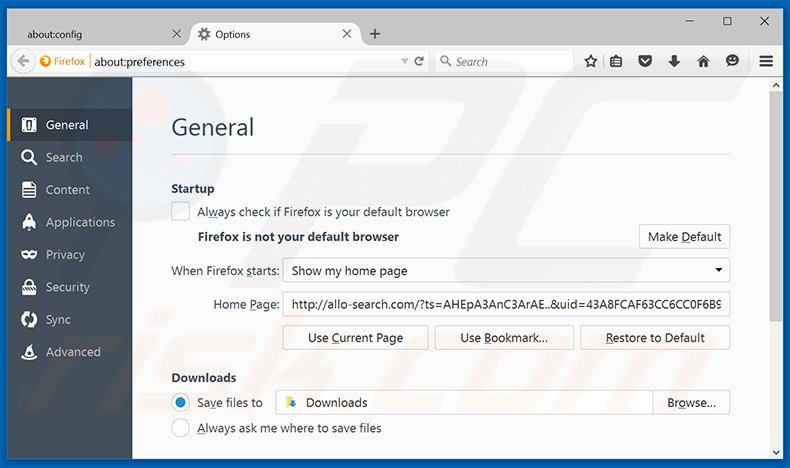Toggle Always check if Firefox is default browser
The image size is (790, 468).
tap(180, 212)
